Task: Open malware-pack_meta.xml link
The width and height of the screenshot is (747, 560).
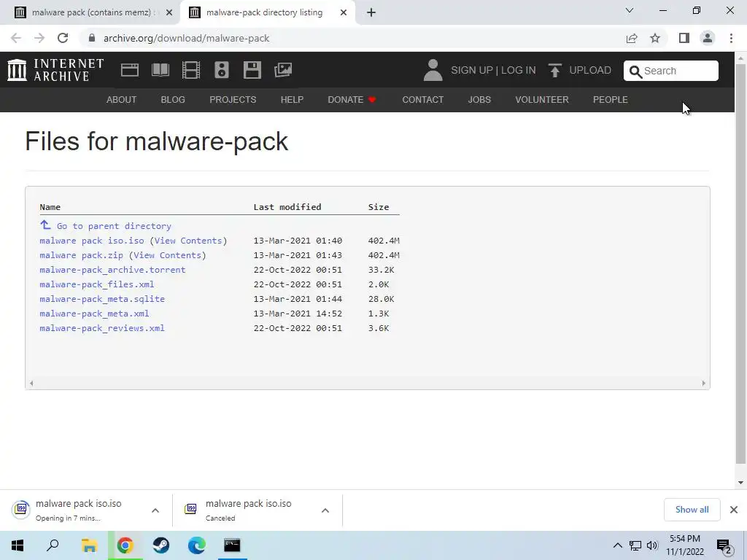Action: pyautogui.click(x=94, y=314)
